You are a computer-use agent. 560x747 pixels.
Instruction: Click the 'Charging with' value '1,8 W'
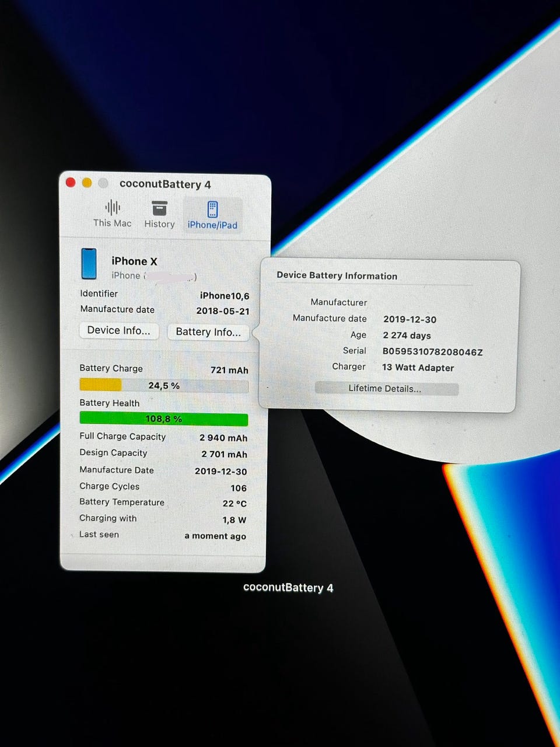point(235,520)
